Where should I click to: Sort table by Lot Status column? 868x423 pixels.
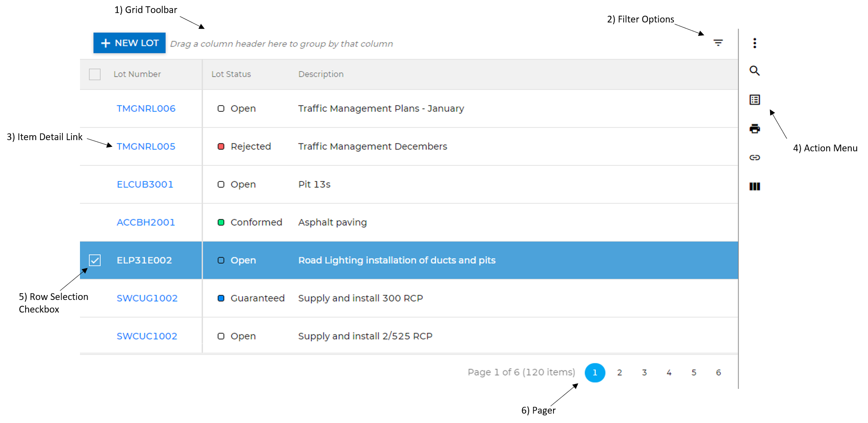pyautogui.click(x=231, y=74)
